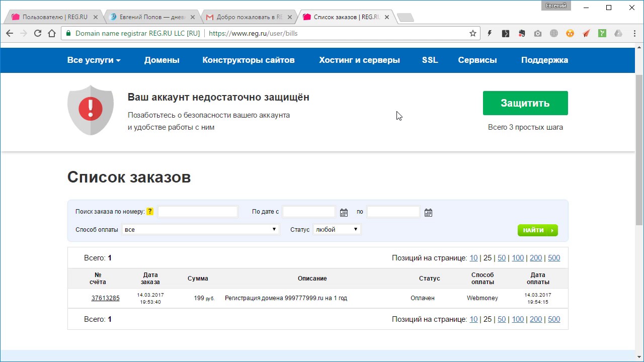This screenshot has height=362, width=644.
Task: Close the 'Список заказов' tab
Action: click(387, 17)
